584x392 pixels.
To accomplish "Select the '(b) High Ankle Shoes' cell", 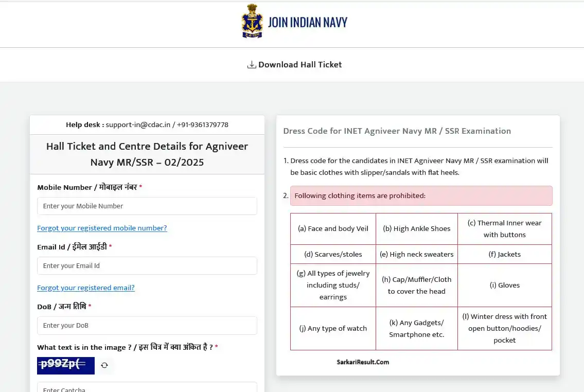I will point(417,229).
